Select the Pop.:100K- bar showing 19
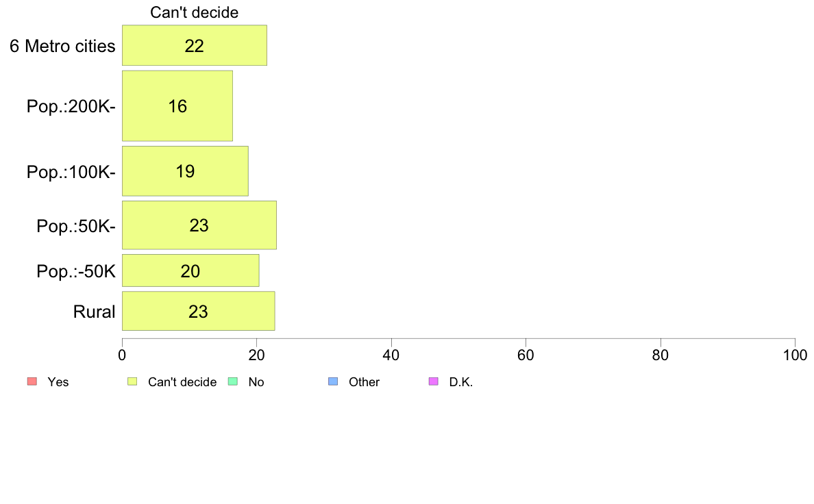Screen dimensions: 814x504 pyautogui.click(x=185, y=171)
